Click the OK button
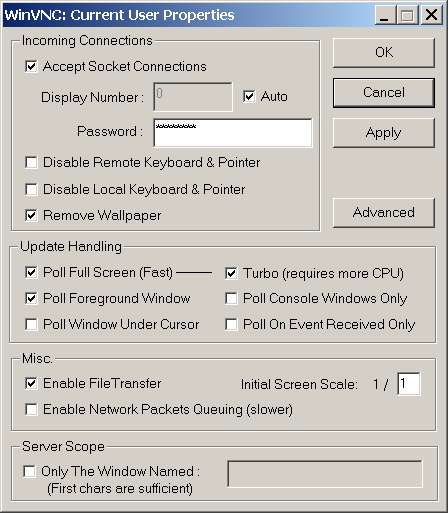 [384, 52]
